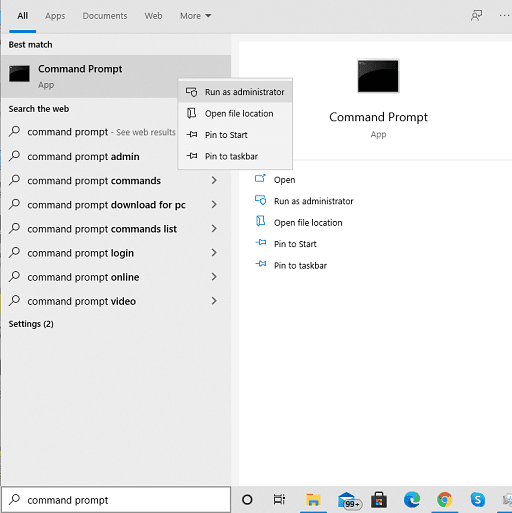Launch Microsoft Edge from taskbar
The height and width of the screenshot is (513, 512).
pos(412,500)
